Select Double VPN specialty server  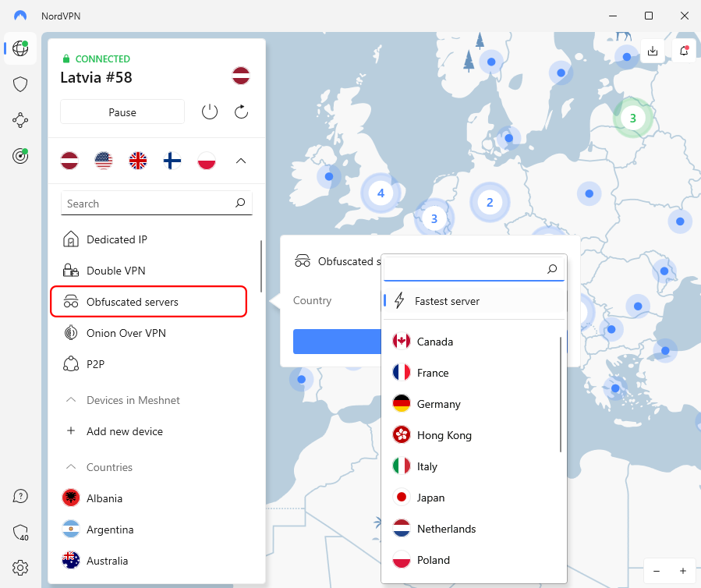pos(116,271)
